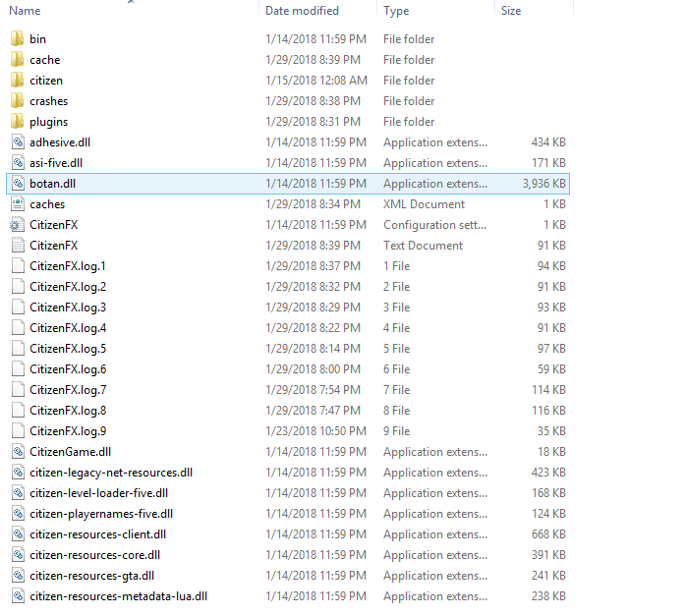This screenshot has height=616, width=683.
Task: Click the CitizenFX.log.4 file icon
Action: tap(18, 328)
